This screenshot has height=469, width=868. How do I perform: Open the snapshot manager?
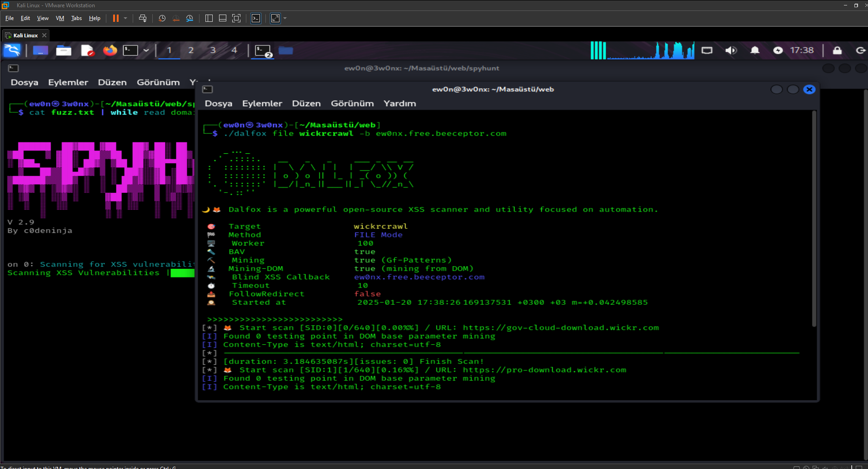[x=190, y=18]
